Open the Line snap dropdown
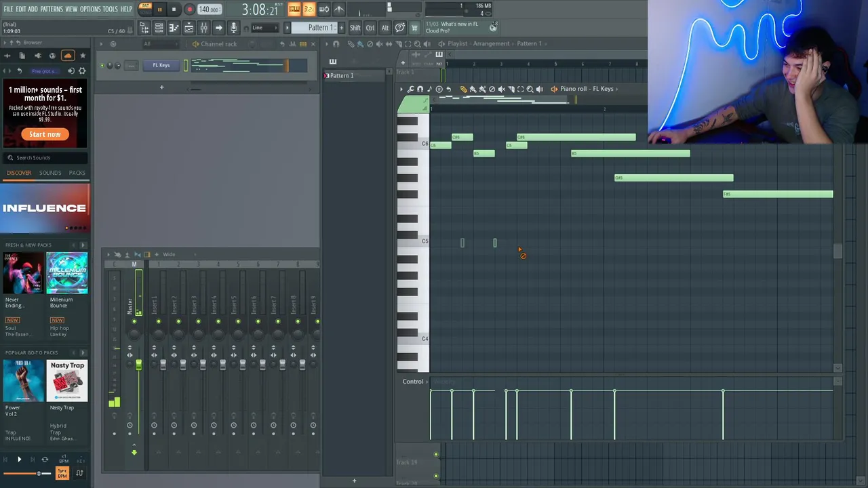The width and height of the screenshot is (868, 488). click(265, 28)
